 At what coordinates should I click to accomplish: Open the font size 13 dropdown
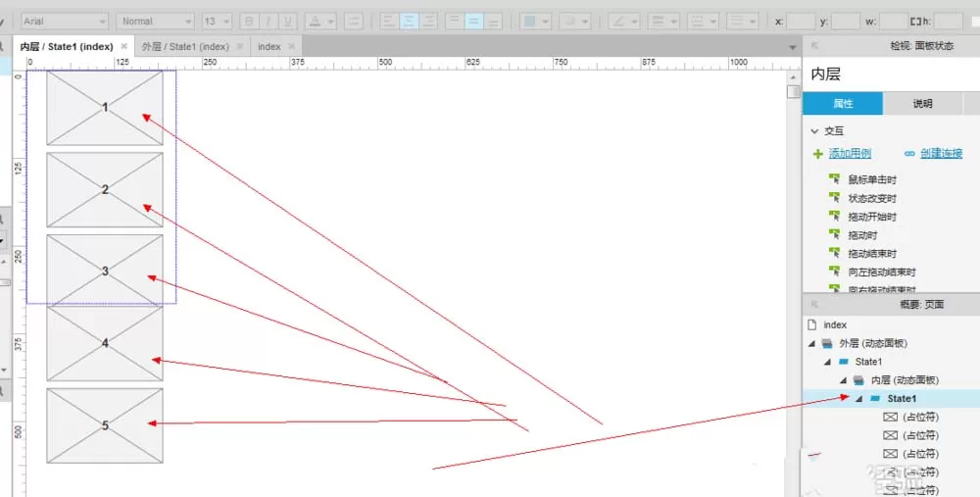coord(217,22)
